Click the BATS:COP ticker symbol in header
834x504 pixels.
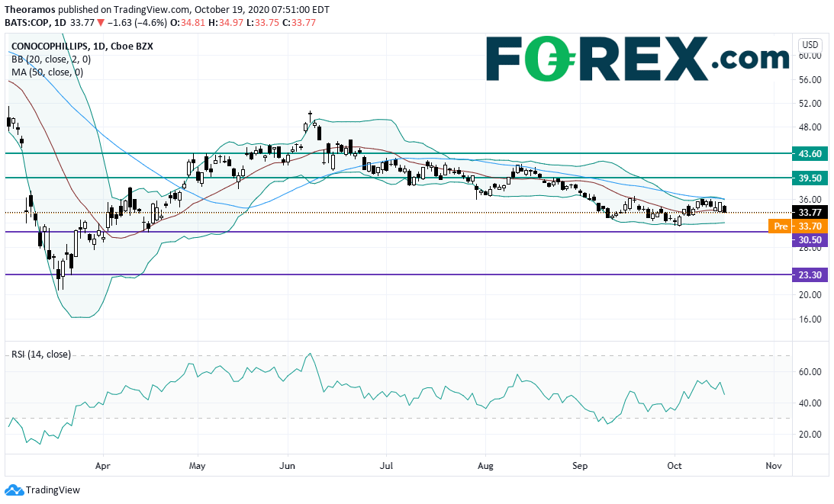coord(27,22)
